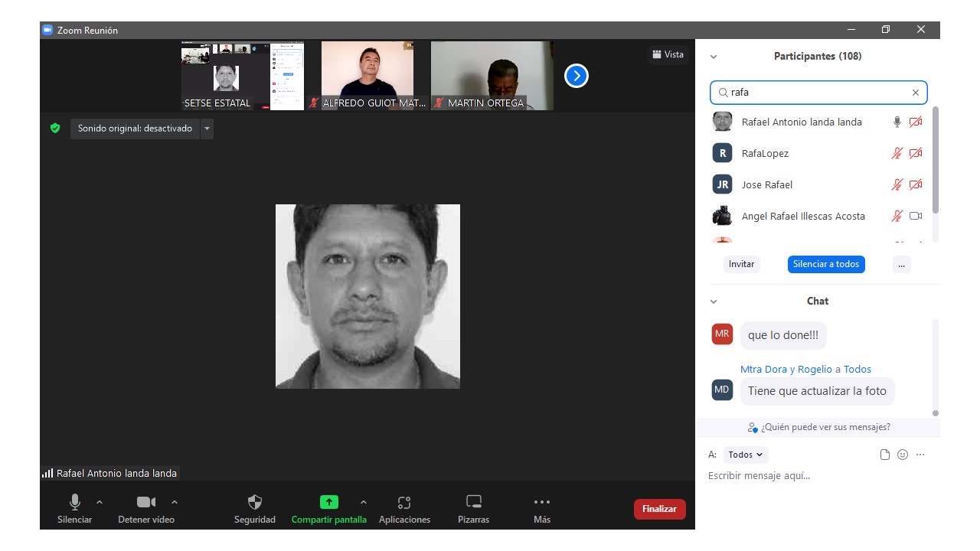Open chat more options ellipsis

tap(920, 455)
